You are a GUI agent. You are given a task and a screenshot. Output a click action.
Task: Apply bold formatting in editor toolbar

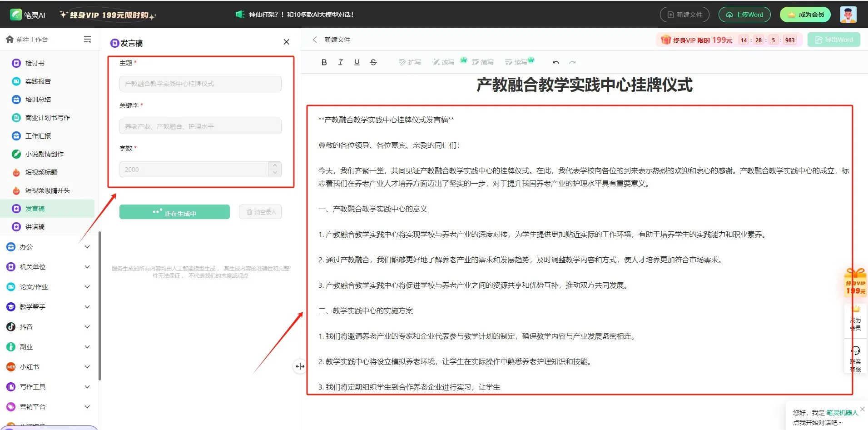point(324,62)
